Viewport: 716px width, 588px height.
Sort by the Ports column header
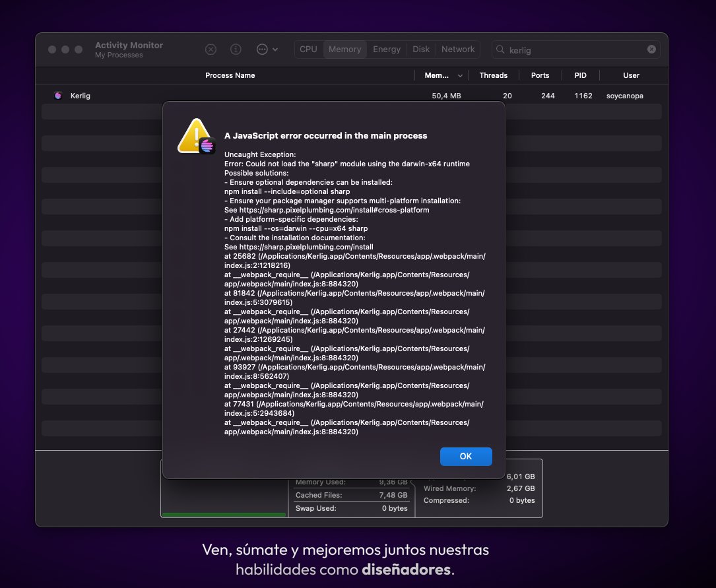click(x=540, y=75)
